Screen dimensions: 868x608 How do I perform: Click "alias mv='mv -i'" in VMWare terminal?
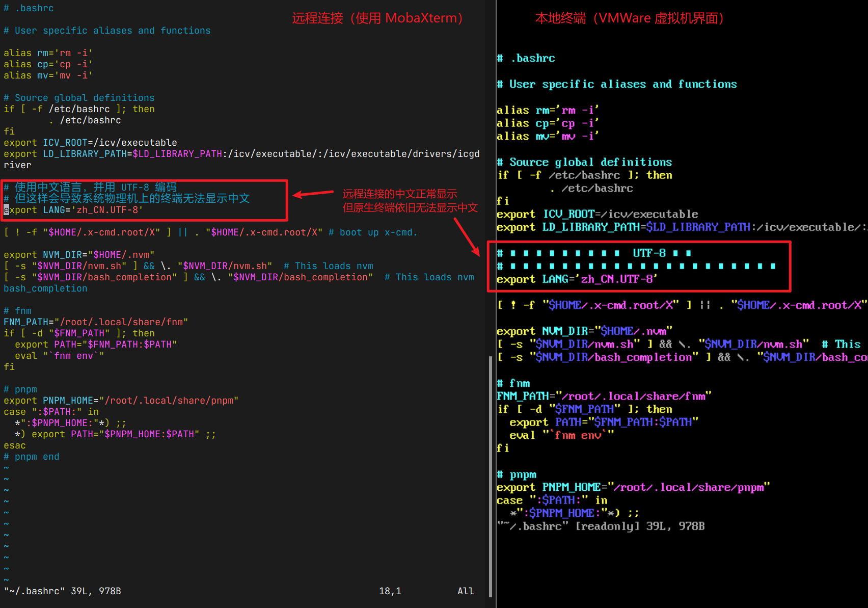point(548,136)
